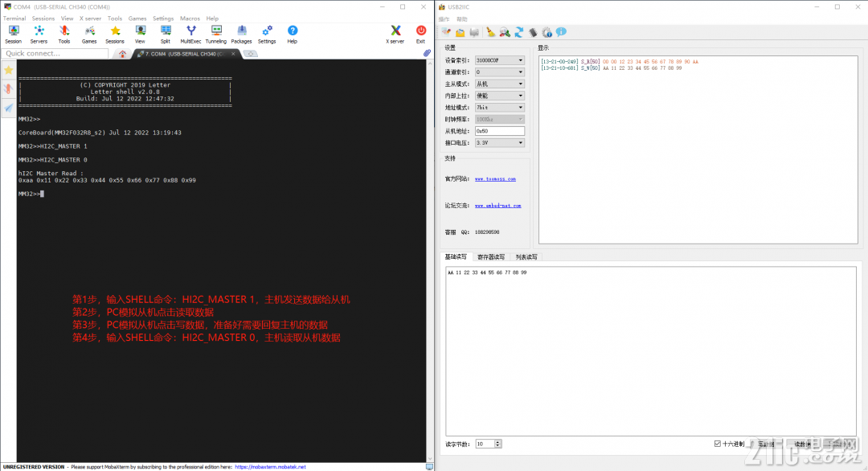This screenshot has height=471, width=868.
Task: Click the 读字节数 spinner arrows
Action: [x=497, y=444]
